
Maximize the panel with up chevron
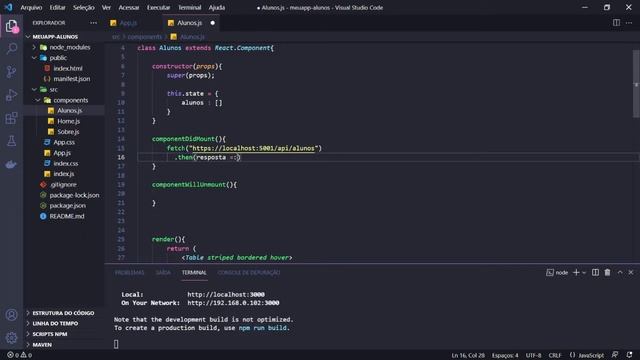pos(620,272)
